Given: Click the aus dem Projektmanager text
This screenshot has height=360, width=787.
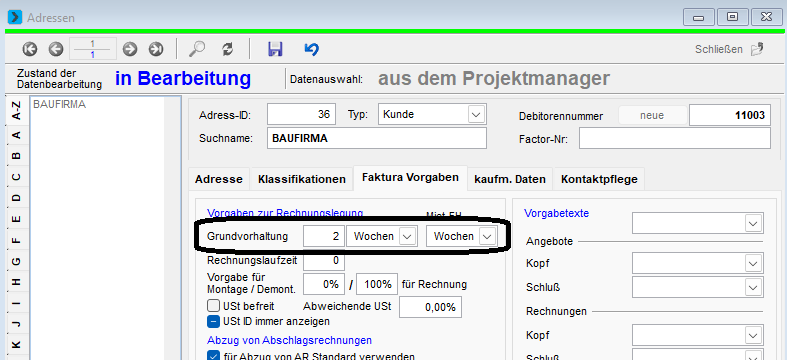Looking at the screenshot, I should (x=494, y=79).
